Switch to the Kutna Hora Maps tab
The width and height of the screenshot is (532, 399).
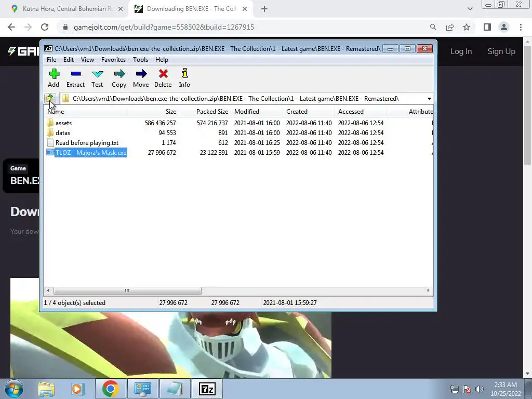pyautogui.click(x=67, y=9)
